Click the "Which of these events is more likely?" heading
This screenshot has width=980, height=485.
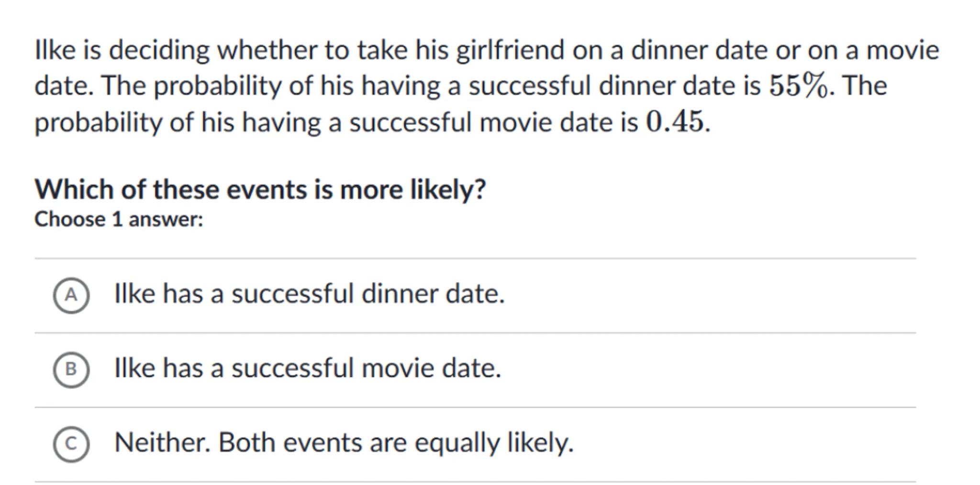[260, 189]
